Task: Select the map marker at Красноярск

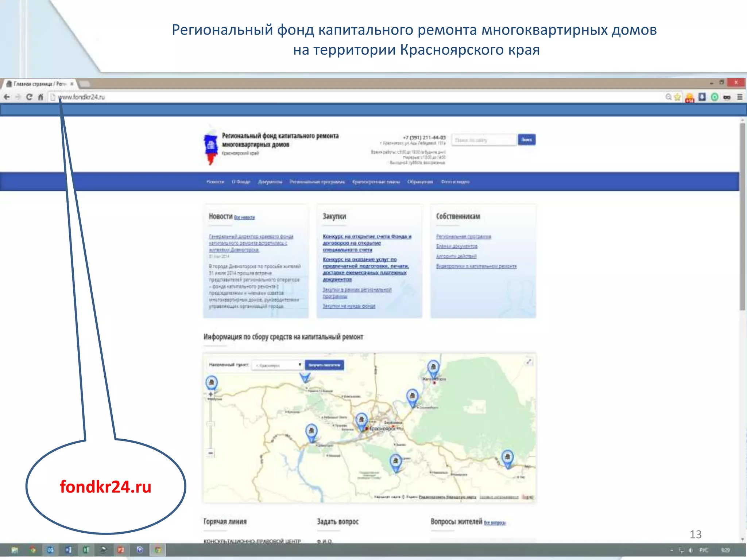Action: pos(361,422)
